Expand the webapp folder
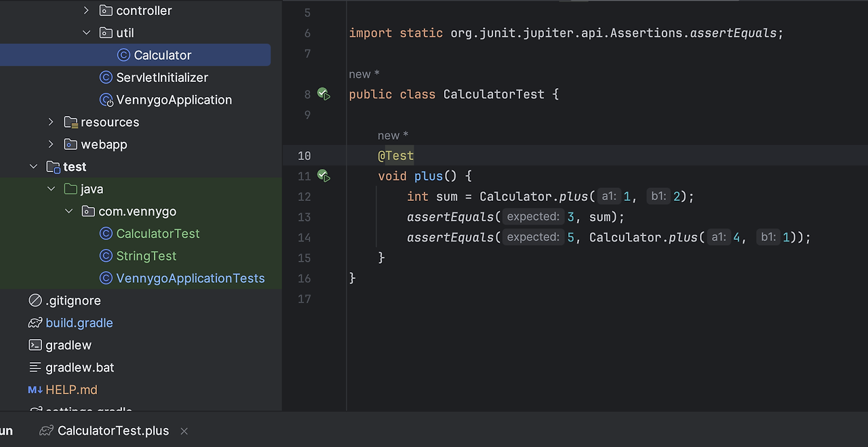 [51, 144]
